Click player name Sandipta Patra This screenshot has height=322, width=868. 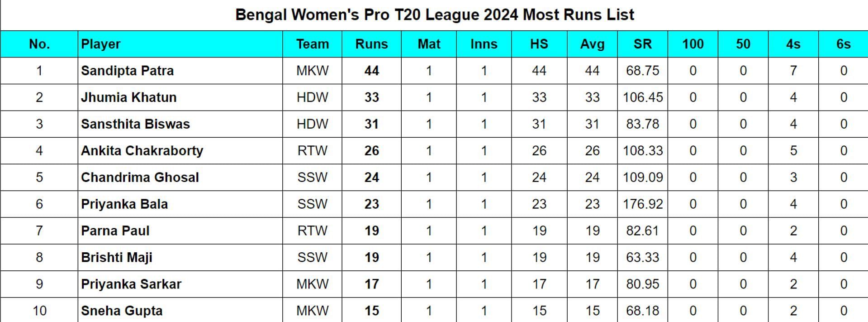point(127,71)
